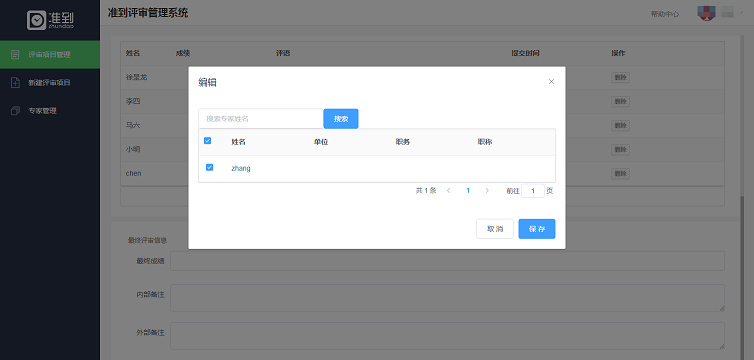Close the 编辑 dialog with the X
The image size is (754, 360).
[551, 82]
